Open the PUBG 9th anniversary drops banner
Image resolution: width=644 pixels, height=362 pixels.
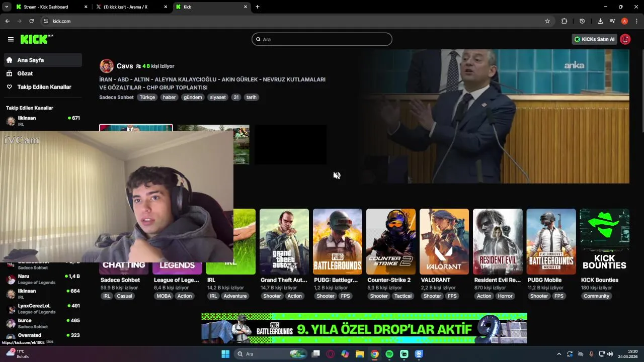364,328
